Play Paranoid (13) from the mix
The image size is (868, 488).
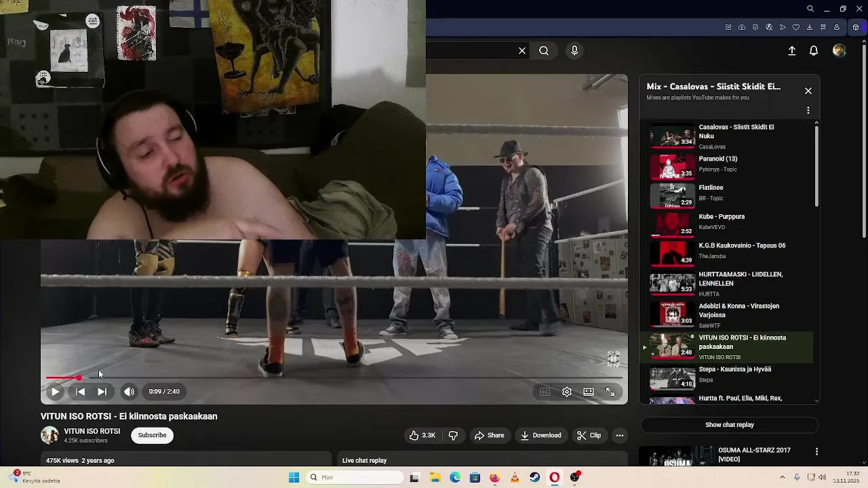point(729,166)
